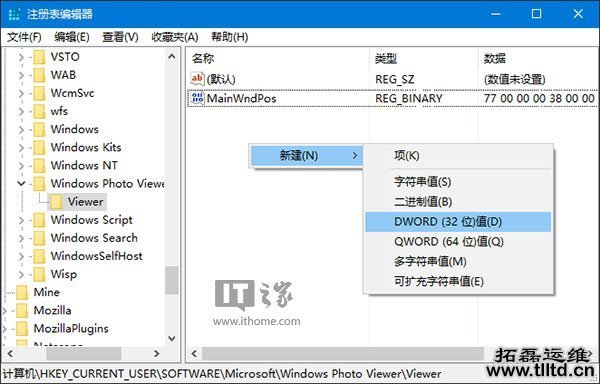Viewport: 600px width, 384px height.
Task: Select the MainWndPos value name
Action: (x=241, y=98)
